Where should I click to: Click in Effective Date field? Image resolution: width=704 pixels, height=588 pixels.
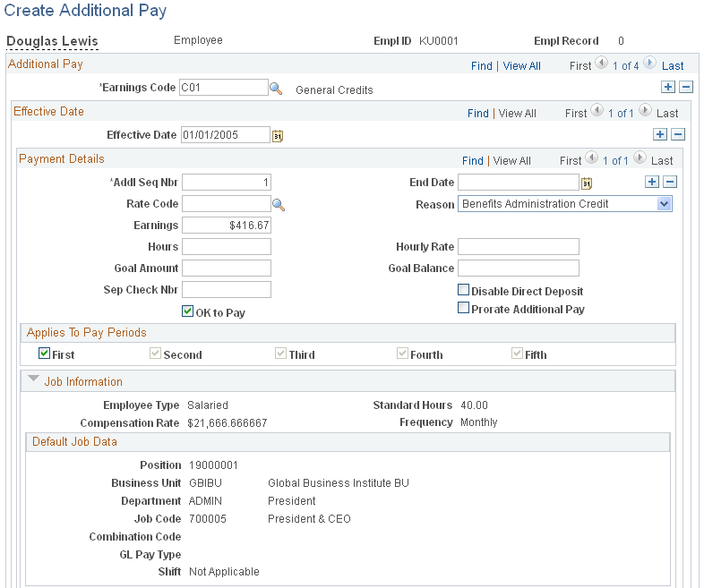pyautogui.click(x=226, y=135)
